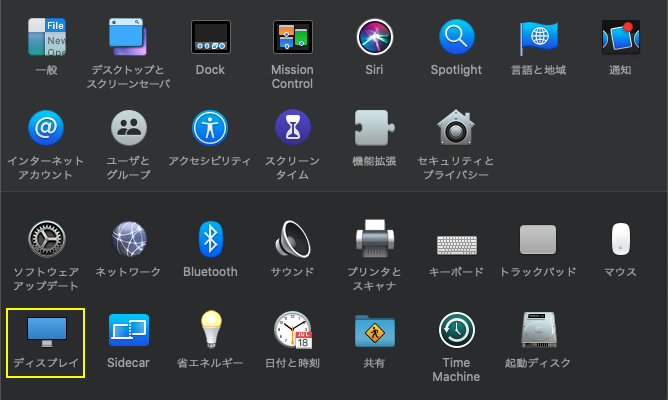Open the Dock preferences icon

point(210,37)
